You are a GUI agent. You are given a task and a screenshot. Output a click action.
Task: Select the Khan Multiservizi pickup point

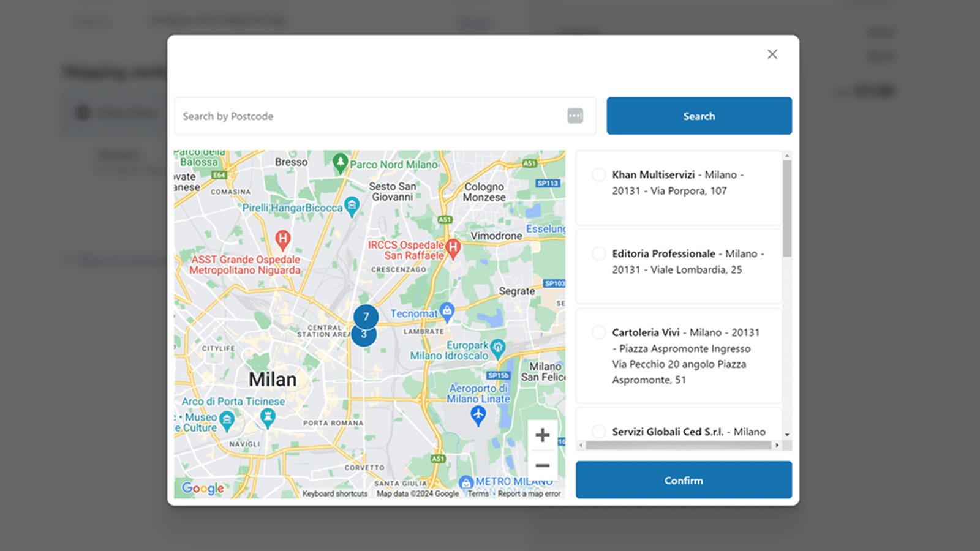(598, 174)
